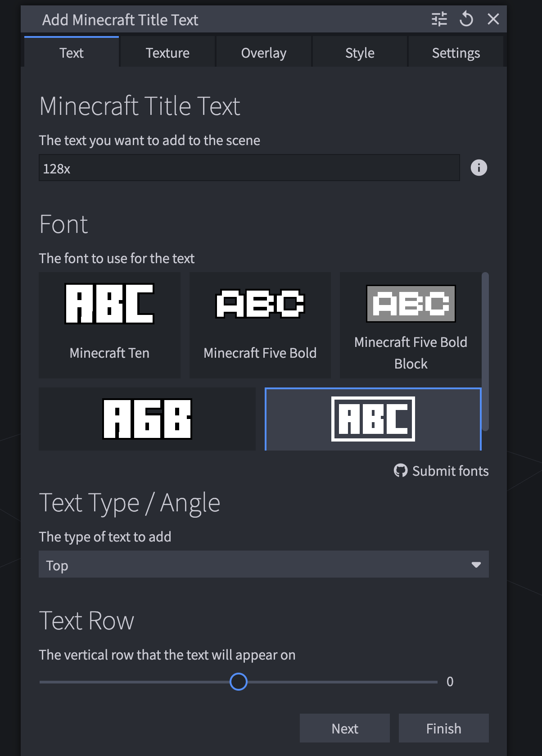Image resolution: width=542 pixels, height=756 pixels.
Task: Click the text type dropdown arrow
Action: (476, 565)
